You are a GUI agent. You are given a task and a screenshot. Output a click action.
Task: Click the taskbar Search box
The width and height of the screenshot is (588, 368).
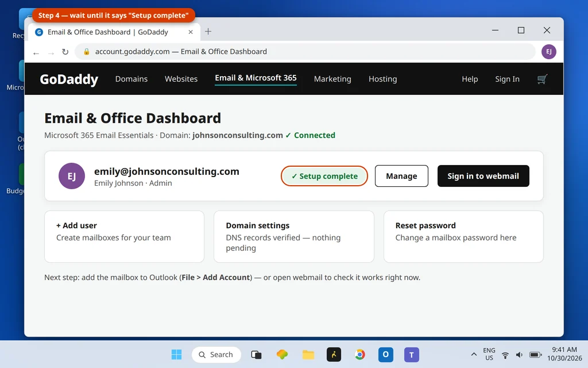[216, 354]
